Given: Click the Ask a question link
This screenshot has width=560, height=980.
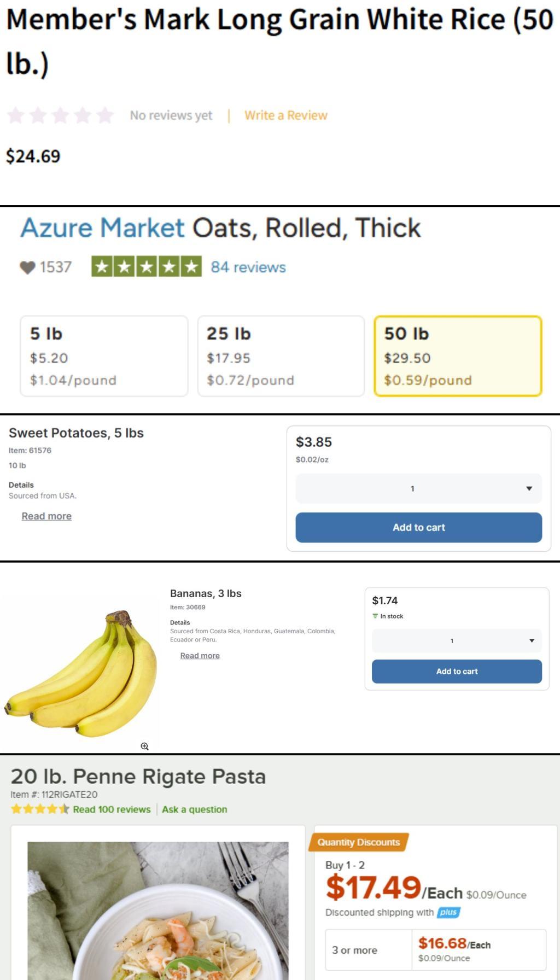Looking at the screenshot, I should (194, 809).
